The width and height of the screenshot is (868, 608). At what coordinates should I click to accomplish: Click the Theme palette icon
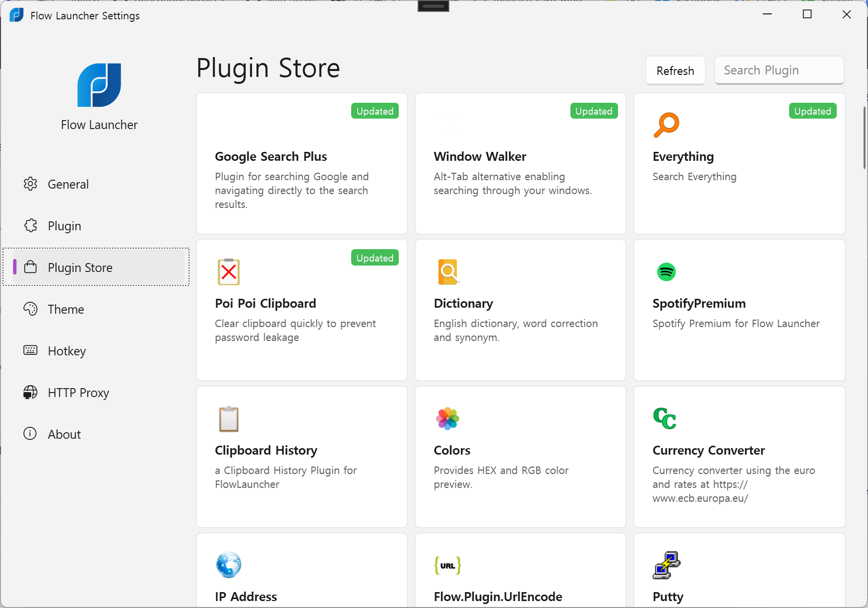click(30, 309)
